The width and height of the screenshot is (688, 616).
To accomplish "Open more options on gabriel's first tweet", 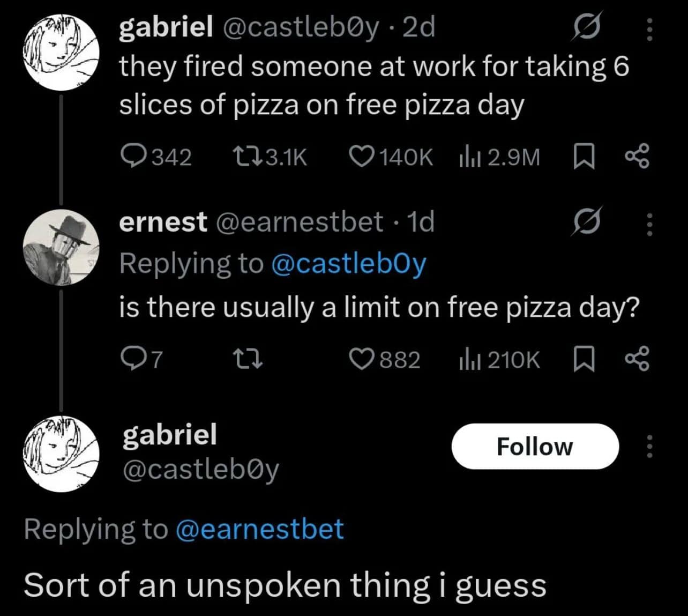I will pyautogui.click(x=649, y=29).
